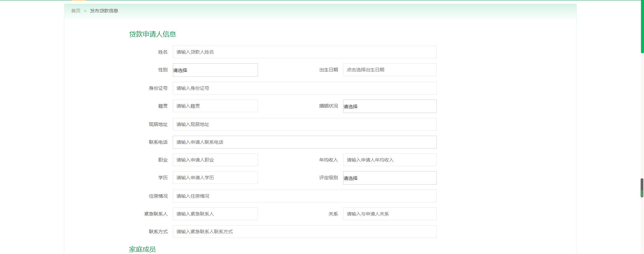Focus the 紧急联系人 emergency contact field

(x=215, y=214)
